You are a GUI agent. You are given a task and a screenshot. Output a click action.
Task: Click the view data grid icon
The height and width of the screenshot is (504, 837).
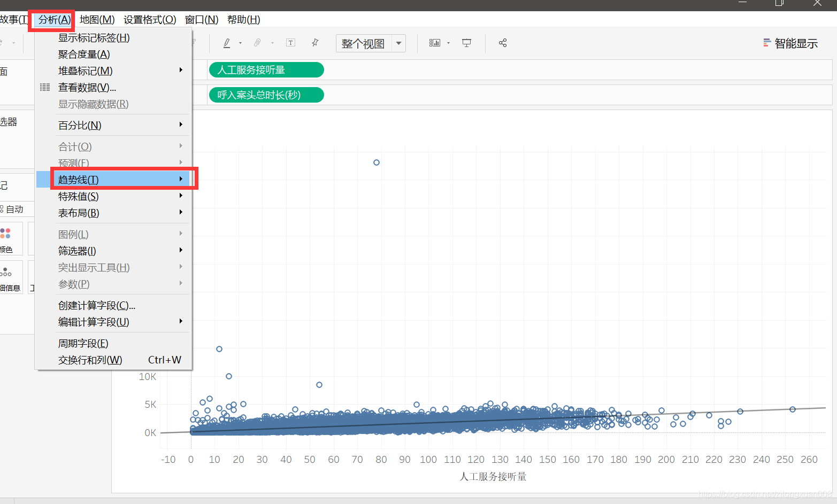(x=45, y=87)
